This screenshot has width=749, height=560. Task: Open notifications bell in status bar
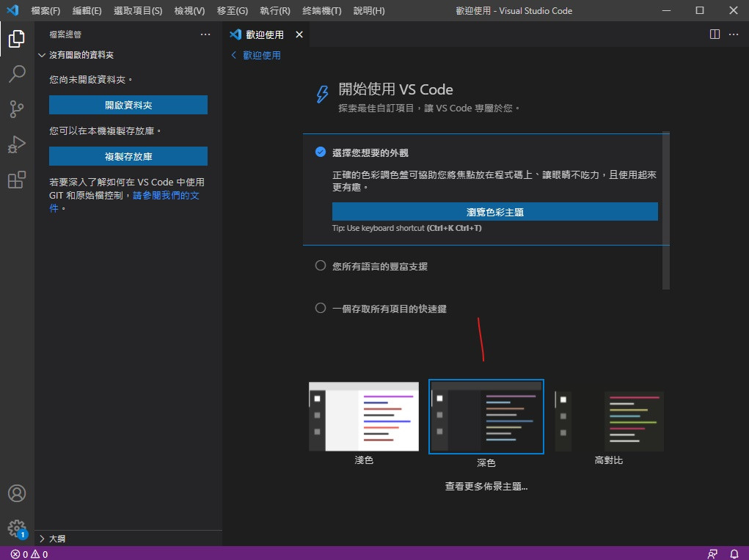click(734, 554)
